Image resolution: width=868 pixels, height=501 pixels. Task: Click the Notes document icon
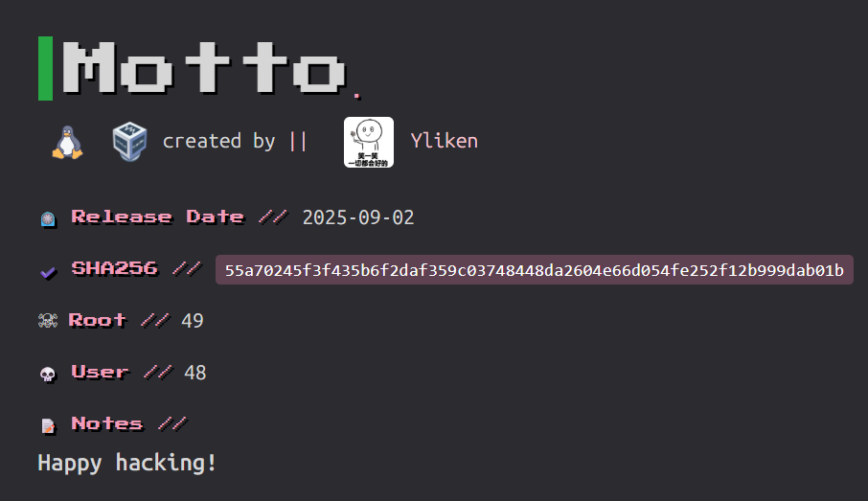click(48, 425)
